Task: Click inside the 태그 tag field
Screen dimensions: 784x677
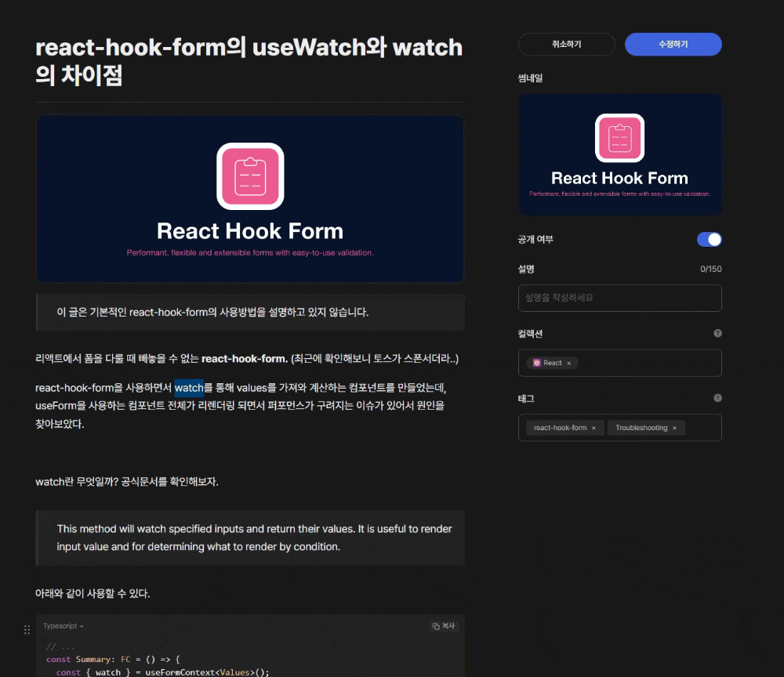Action: (x=619, y=428)
